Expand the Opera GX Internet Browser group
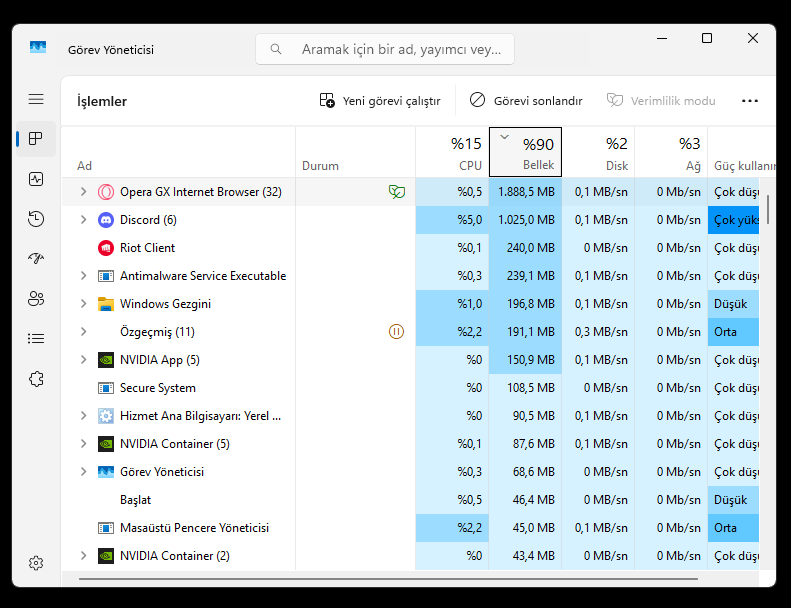Image resolution: width=791 pixels, height=608 pixels. [84, 192]
